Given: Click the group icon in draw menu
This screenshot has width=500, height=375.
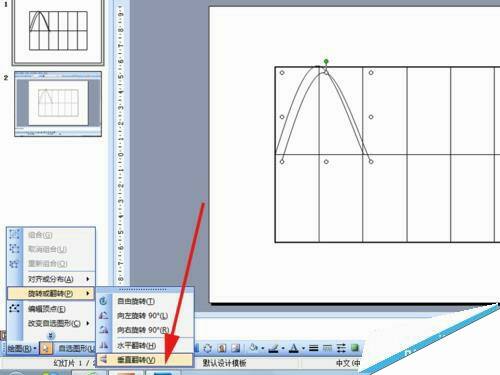Looking at the screenshot, I should [14, 235].
